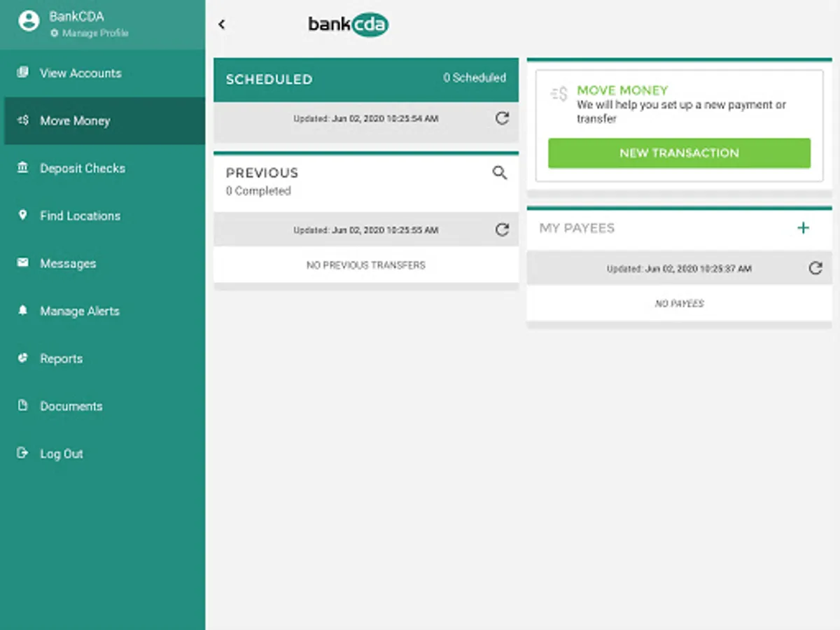Viewport: 840px width, 630px height.
Task: Click the bankcda logo
Action: coord(348,24)
